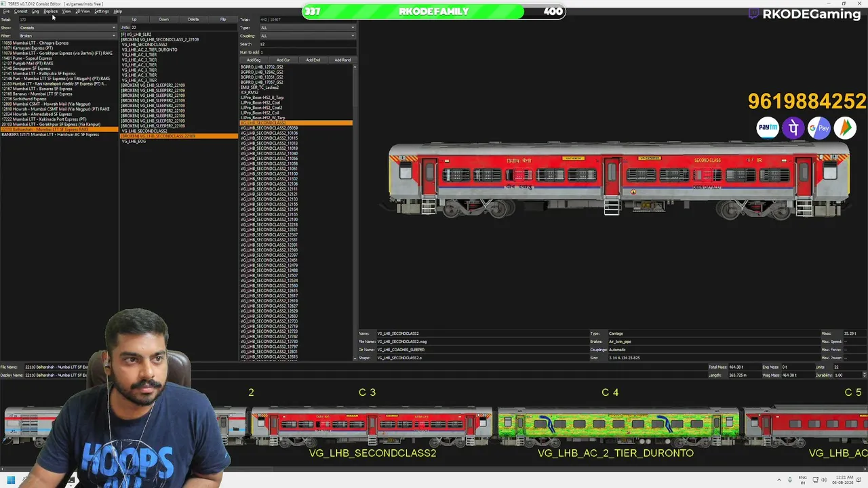The image size is (868, 488).
Task: Select highlighted [BROKEN] VG_LHB_SECONDCLASS_22109 unit
Action: [179, 136]
